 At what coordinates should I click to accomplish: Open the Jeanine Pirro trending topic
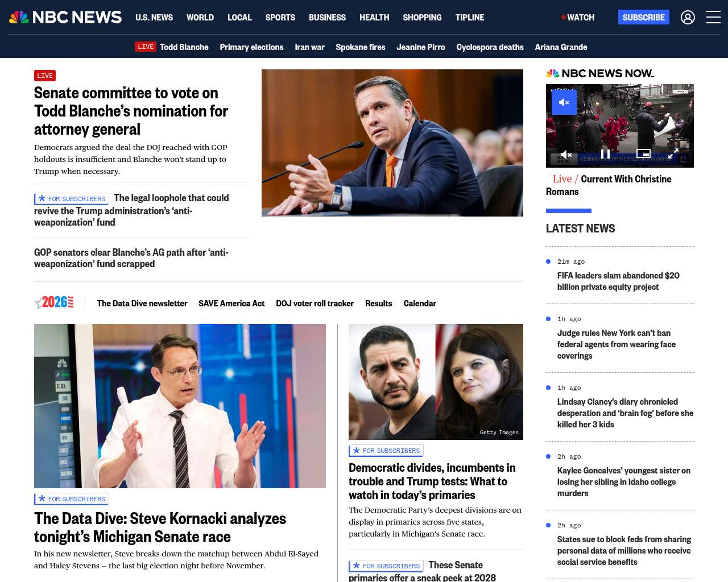[x=421, y=47]
